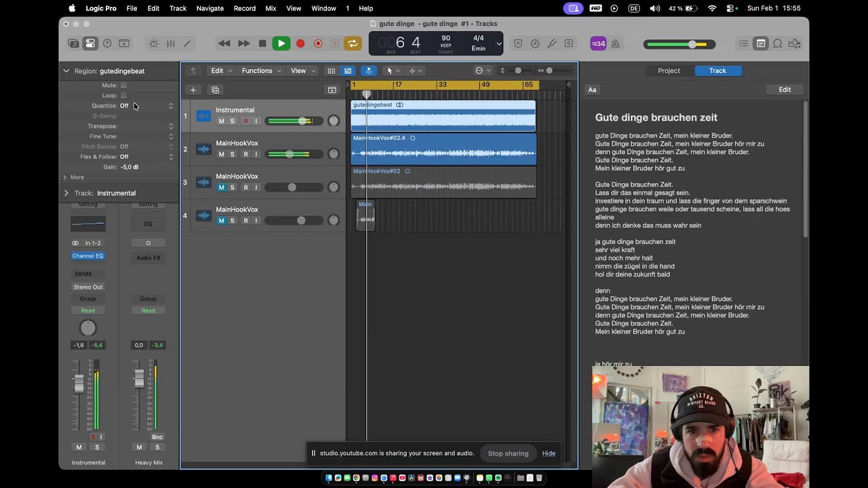Click the Record button in the transport
Screen dimensions: 868x488
[x=300, y=43]
